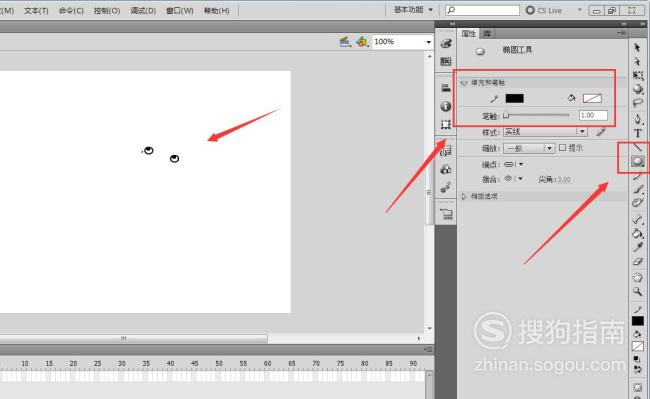The image size is (650, 399).
Task: Select the Paint Bucket tool
Action: click(x=638, y=233)
